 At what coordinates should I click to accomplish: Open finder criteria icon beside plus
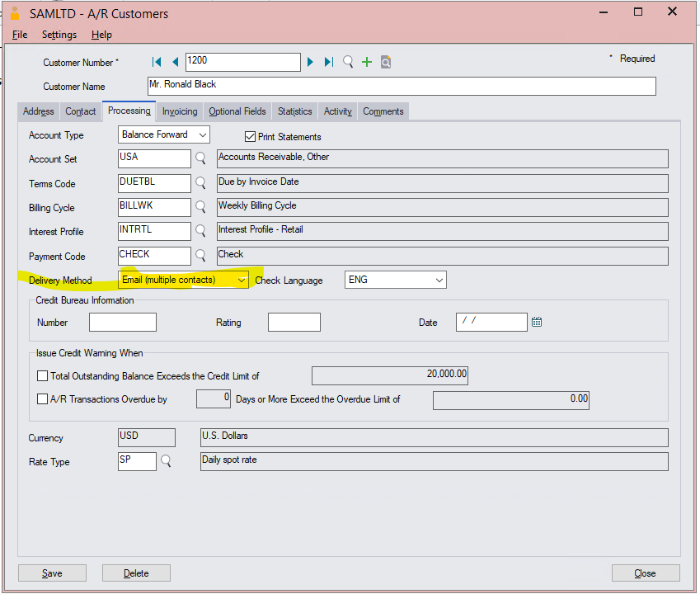pos(386,62)
